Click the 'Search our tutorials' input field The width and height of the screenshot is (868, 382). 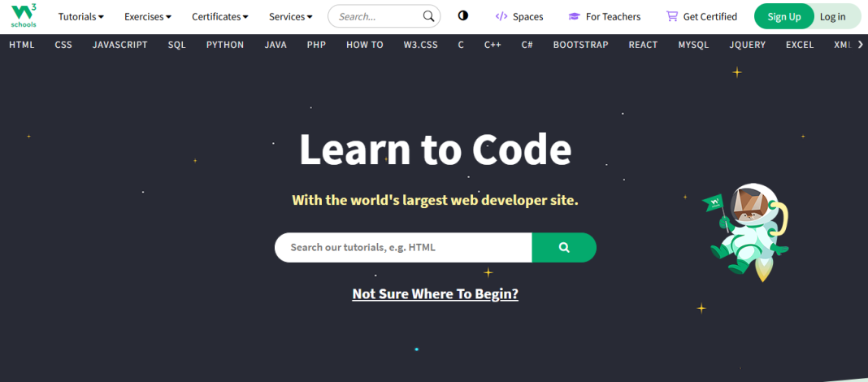(x=403, y=247)
